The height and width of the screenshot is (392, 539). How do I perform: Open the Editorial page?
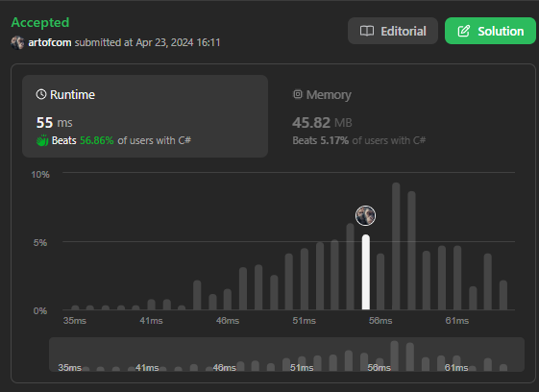click(x=393, y=31)
